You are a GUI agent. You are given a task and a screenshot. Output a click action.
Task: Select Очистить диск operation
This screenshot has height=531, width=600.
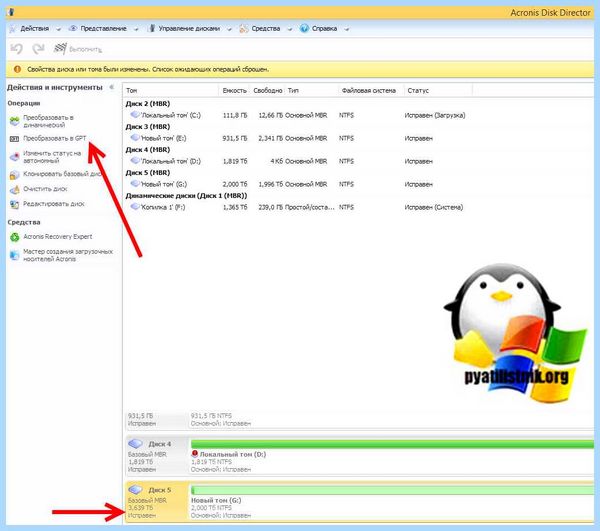point(45,189)
